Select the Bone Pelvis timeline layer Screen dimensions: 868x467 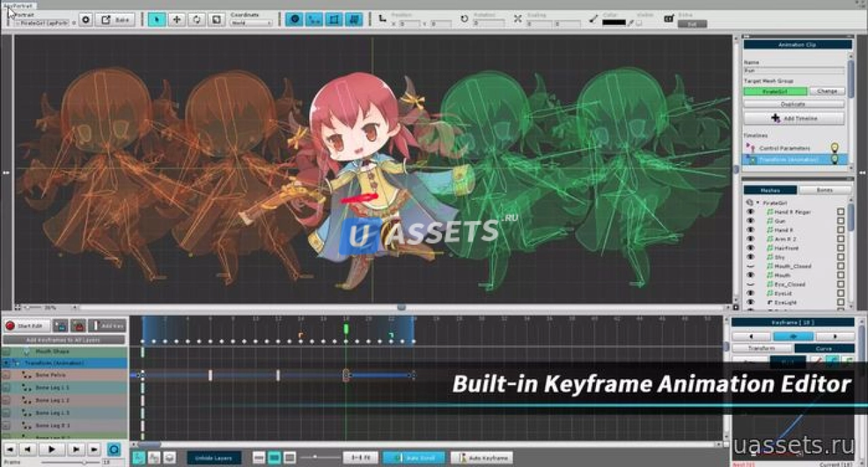tap(64, 374)
